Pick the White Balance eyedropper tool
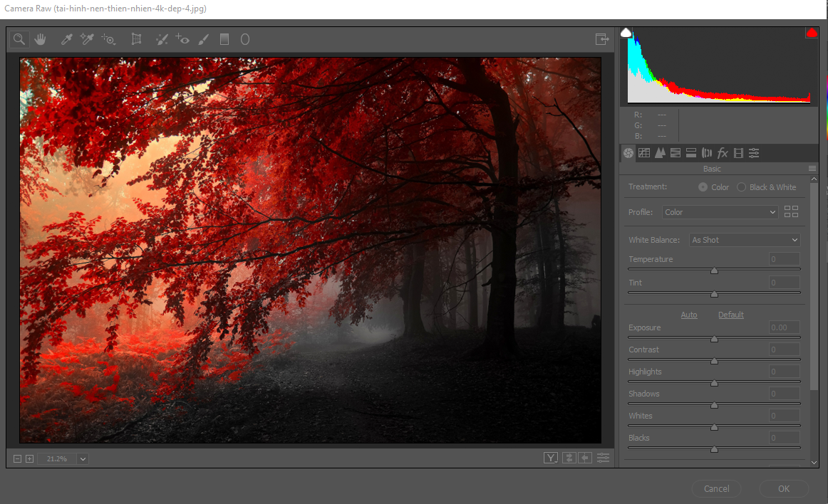 coord(67,39)
